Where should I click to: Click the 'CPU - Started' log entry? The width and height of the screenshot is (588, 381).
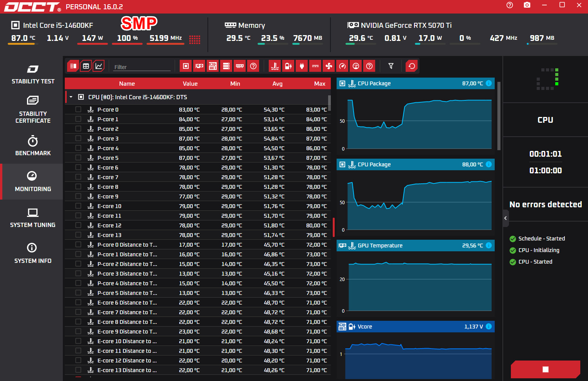[535, 262]
